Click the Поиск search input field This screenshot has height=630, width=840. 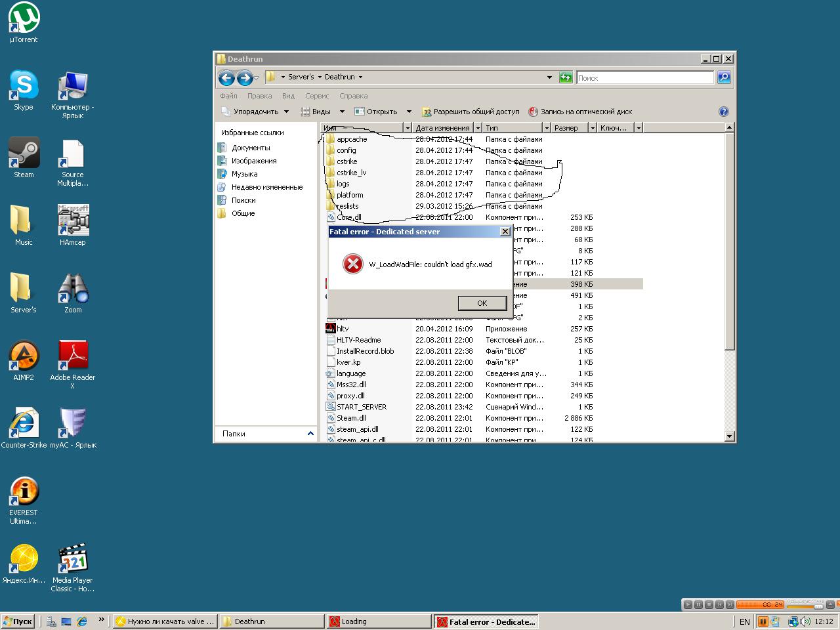tap(644, 77)
